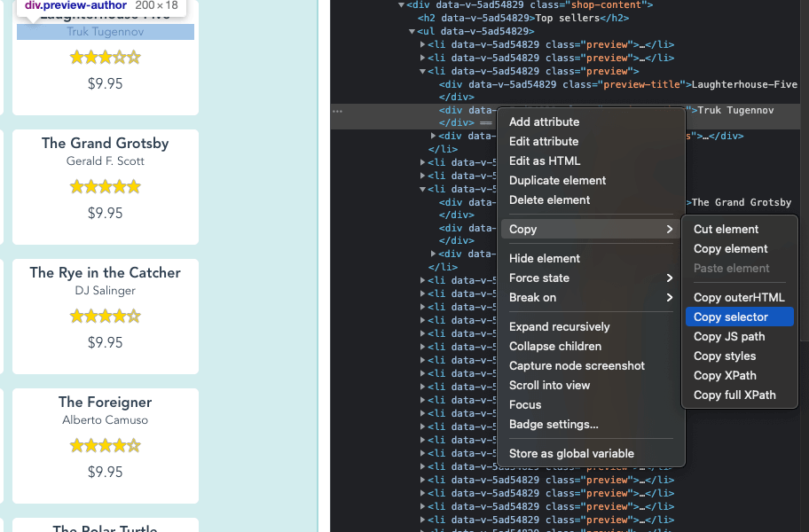809x532 pixels.
Task: Click author DJ Salinger
Action: [106, 291]
